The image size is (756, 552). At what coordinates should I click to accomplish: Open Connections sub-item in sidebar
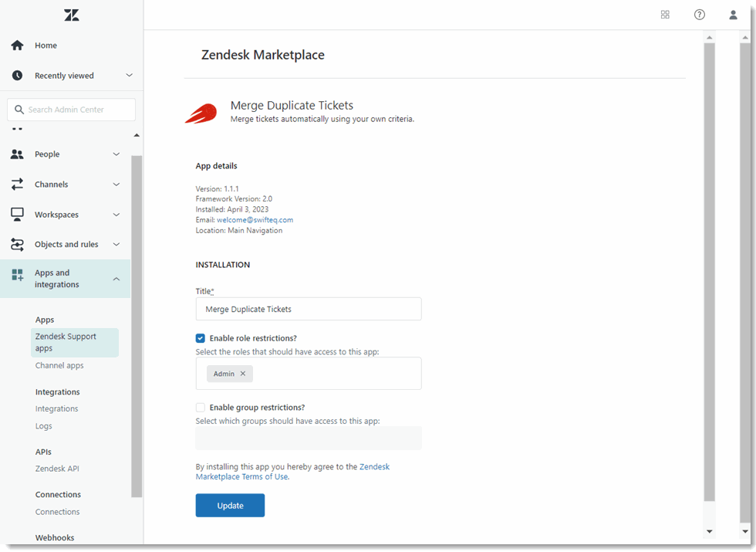coord(57,512)
